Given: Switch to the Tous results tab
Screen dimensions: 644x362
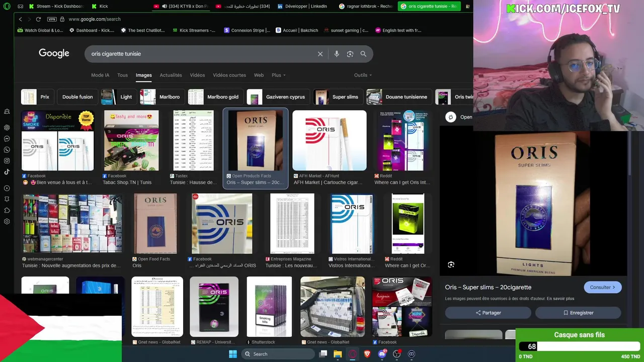Looking at the screenshot, I should point(123,75).
